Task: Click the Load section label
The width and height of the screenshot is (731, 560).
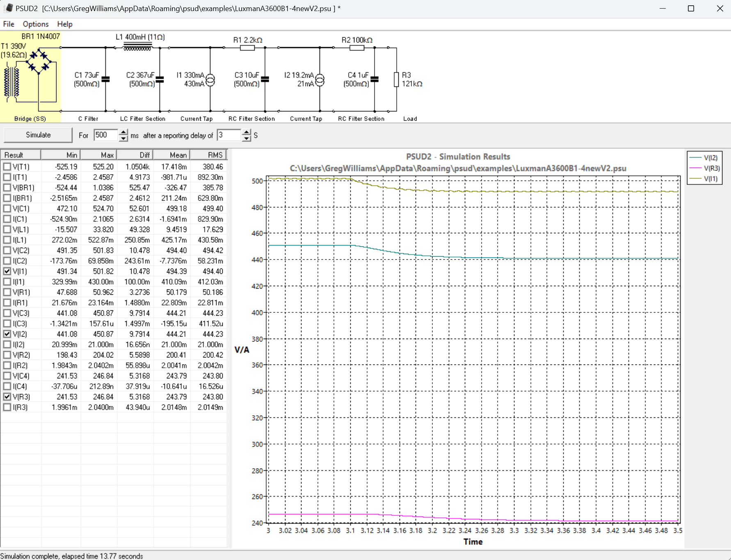Action: (x=410, y=119)
